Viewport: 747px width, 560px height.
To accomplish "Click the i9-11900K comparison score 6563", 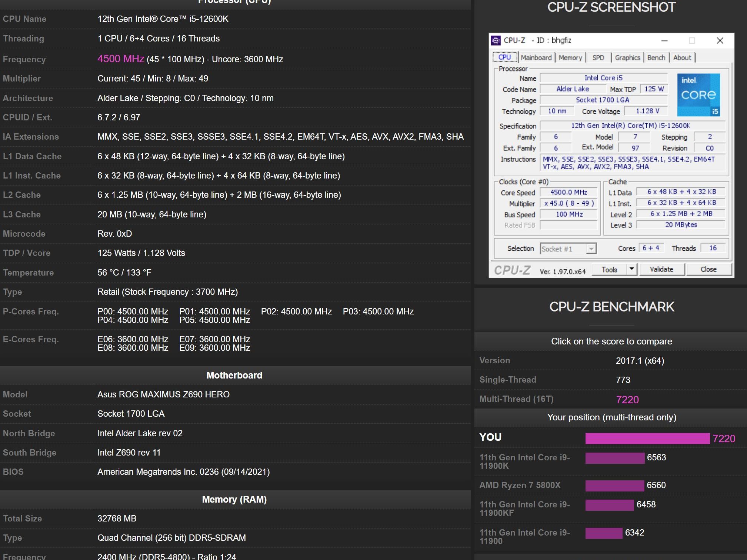I will tap(656, 457).
